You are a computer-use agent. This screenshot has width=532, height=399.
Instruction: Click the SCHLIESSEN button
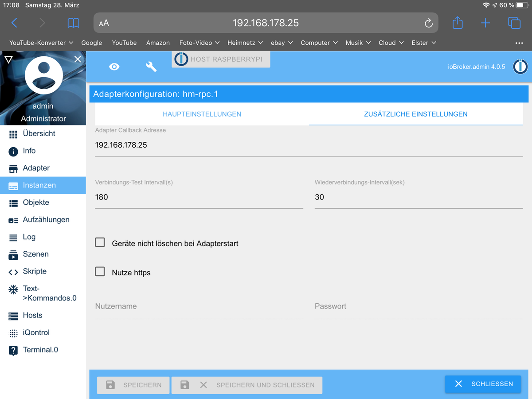[x=483, y=384]
